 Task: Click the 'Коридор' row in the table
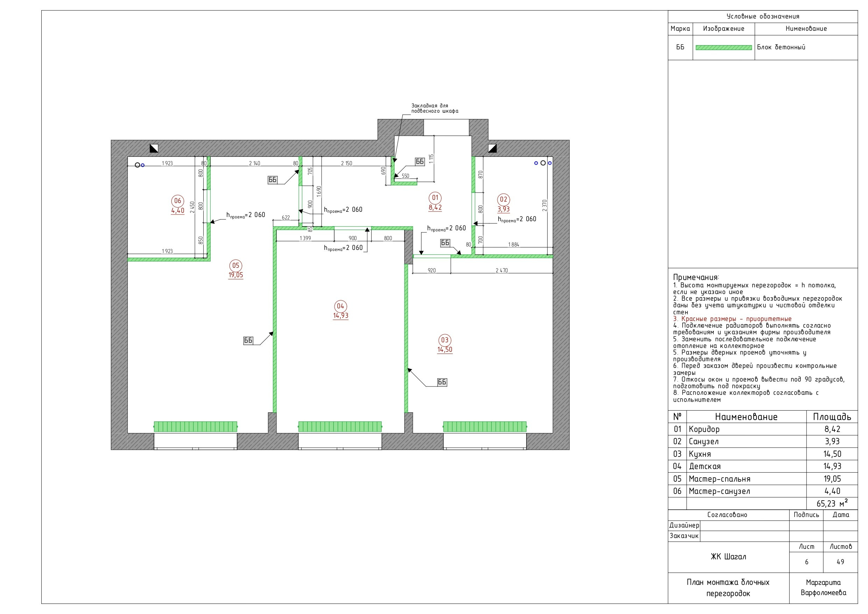(x=763, y=429)
